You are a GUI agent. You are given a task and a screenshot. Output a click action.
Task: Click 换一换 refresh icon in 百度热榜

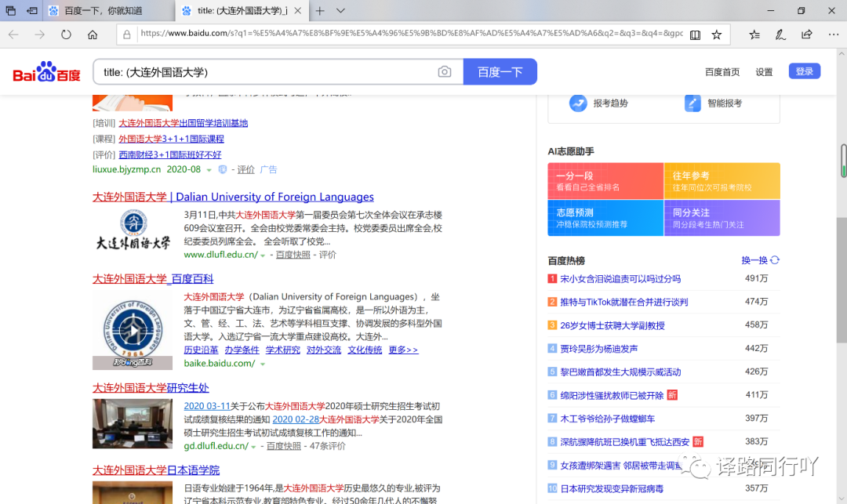coord(775,260)
